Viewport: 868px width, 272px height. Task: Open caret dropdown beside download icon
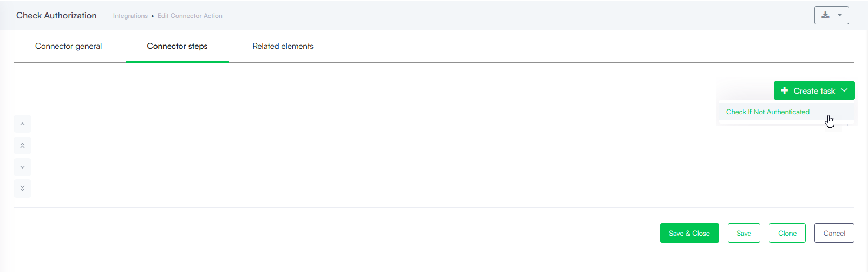point(840,15)
